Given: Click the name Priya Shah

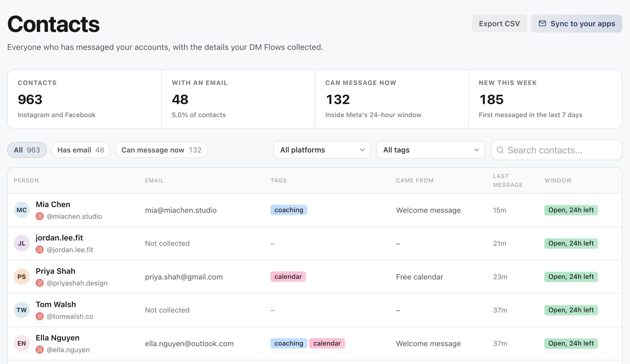Looking at the screenshot, I should 55,271.
